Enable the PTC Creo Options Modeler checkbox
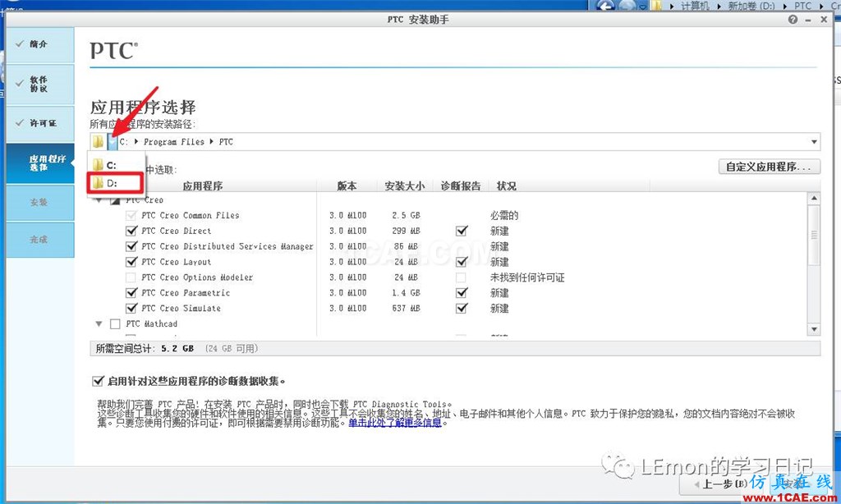The width and height of the screenshot is (841, 504). pos(131,277)
